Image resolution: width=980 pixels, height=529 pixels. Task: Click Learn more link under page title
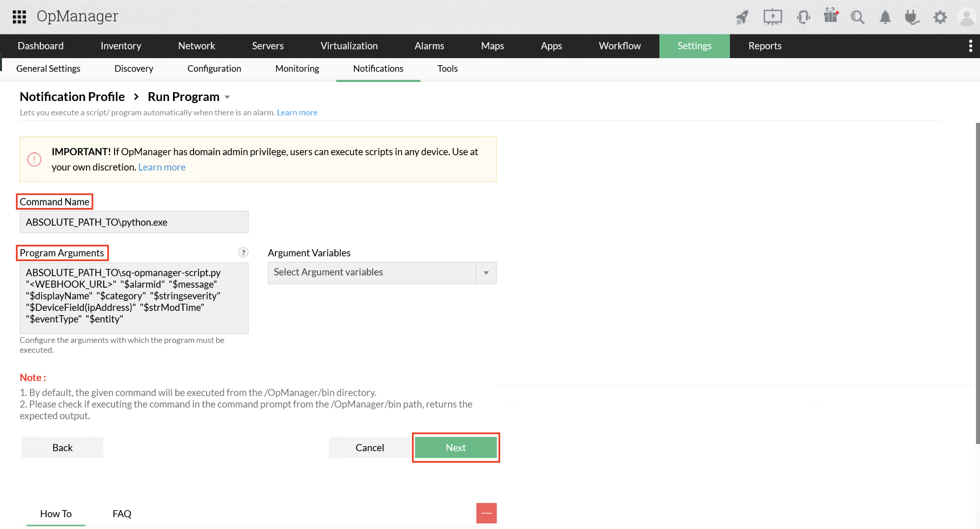click(297, 112)
